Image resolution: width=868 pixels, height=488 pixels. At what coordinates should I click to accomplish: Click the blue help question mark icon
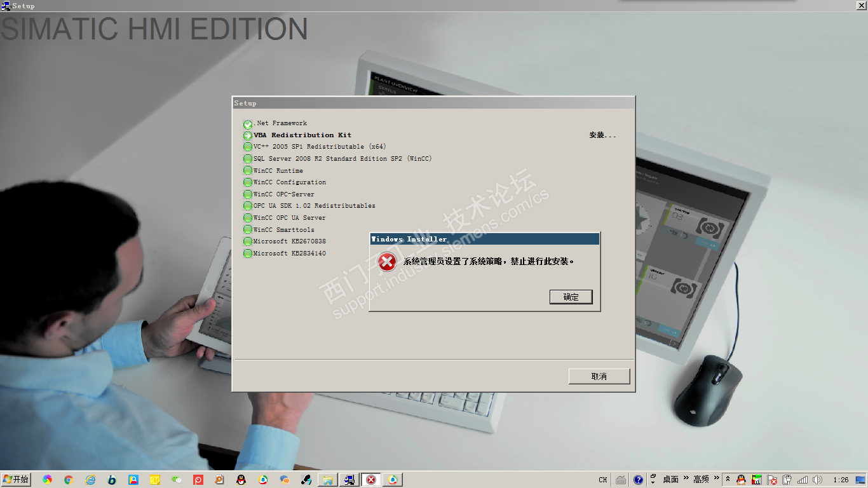639,480
